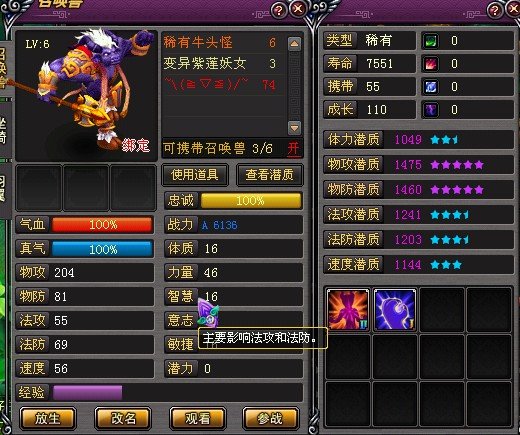This screenshot has width=520, height=435.
Task: Click the flame figure skill icon
Action: click(x=348, y=310)
